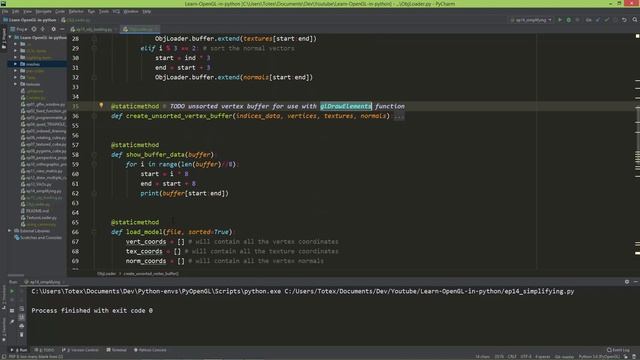Toggle the Favorites vertical tool window button

(4, 329)
